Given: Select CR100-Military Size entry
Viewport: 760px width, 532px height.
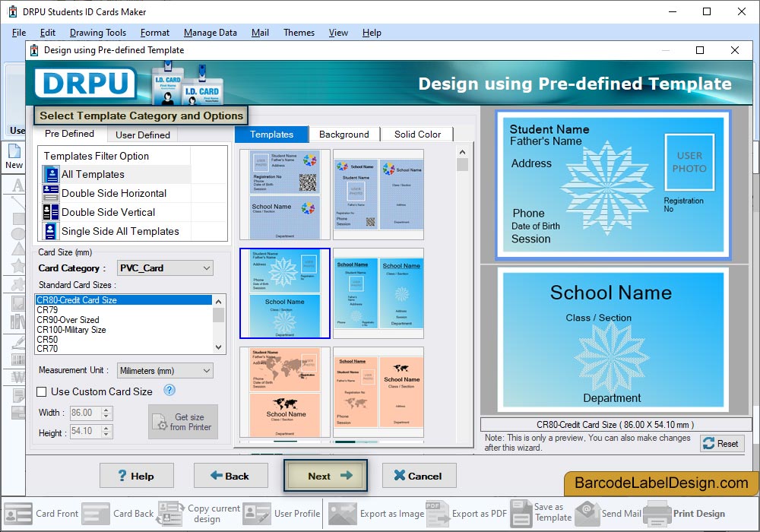Looking at the screenshot, I should [124, 330].
